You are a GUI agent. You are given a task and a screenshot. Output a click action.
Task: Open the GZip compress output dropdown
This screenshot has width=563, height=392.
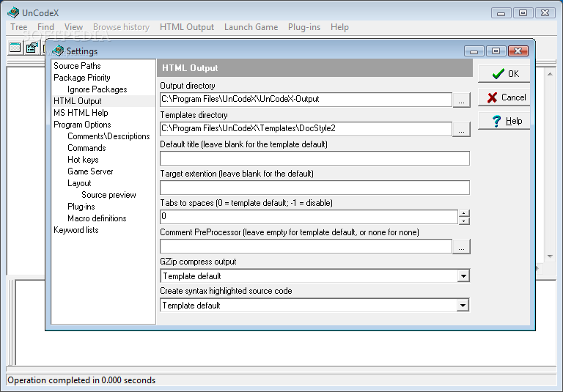pyautogui.click(x=463, y=276)
